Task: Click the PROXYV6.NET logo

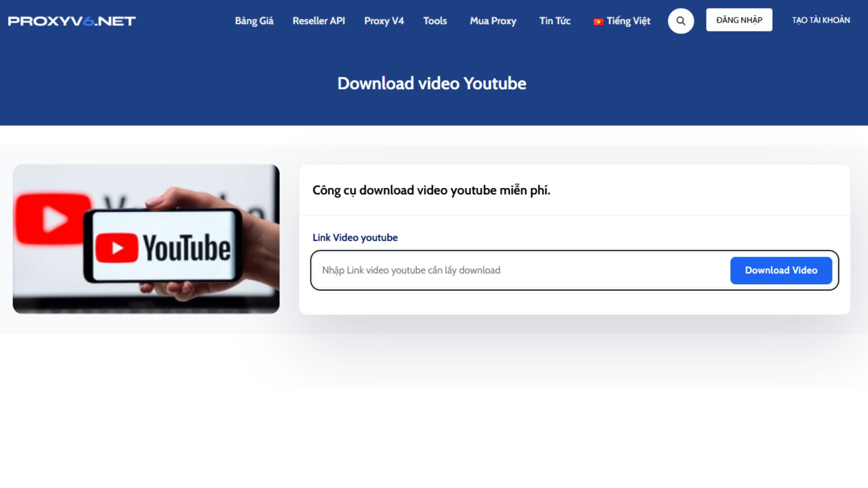Action: [72, 21]
